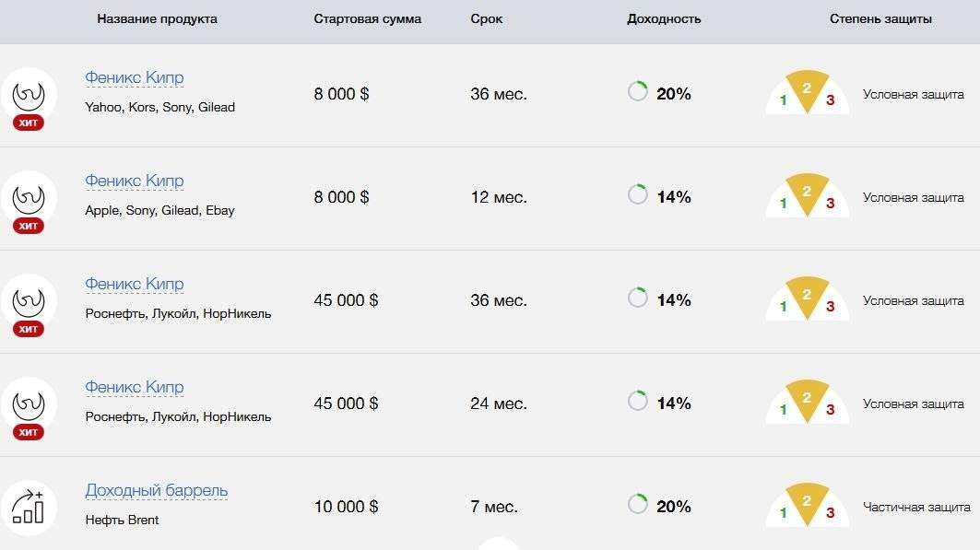Click the product icon beside Yahoo, Kors, Sony
This screenshot has height=550, width=980.
tap(30, 93)
